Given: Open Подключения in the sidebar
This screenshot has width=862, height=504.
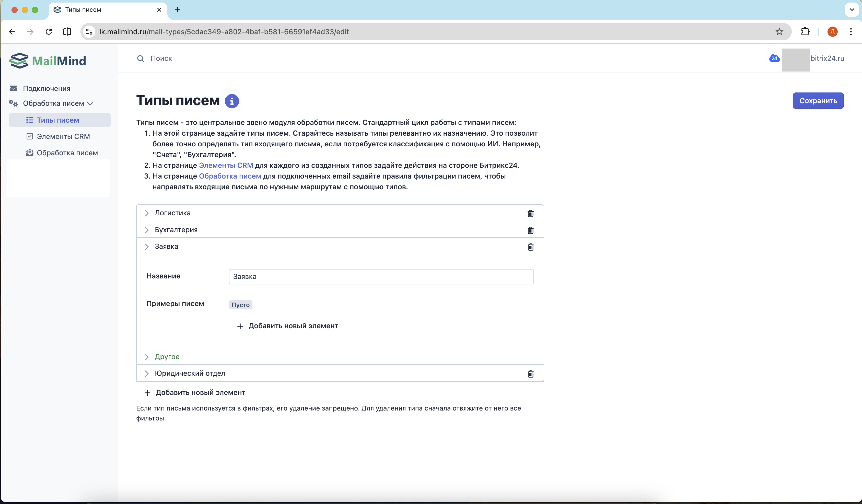Looking at the screenshot, I should point(46,89).
